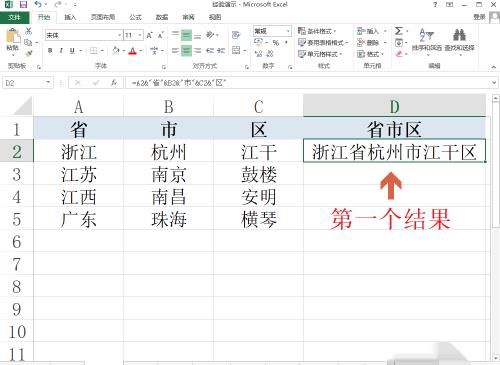Click the Insert Function fx icon

(x=114, y=83)
